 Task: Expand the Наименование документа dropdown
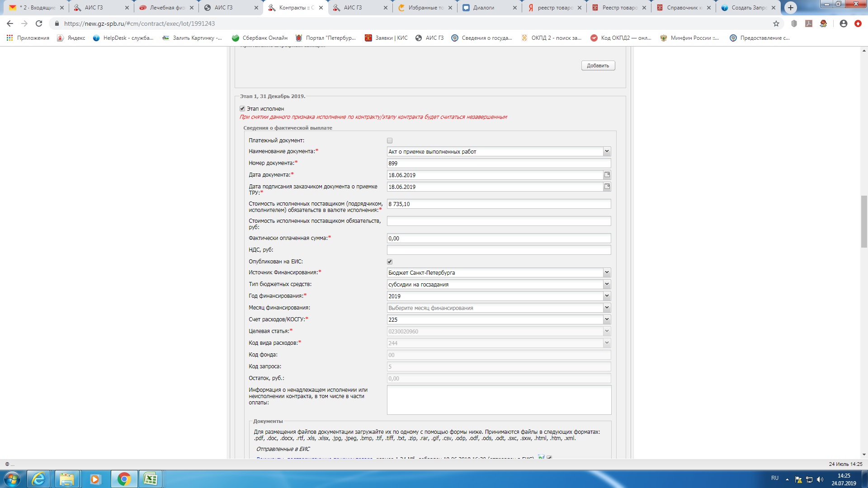pos(607,151)
